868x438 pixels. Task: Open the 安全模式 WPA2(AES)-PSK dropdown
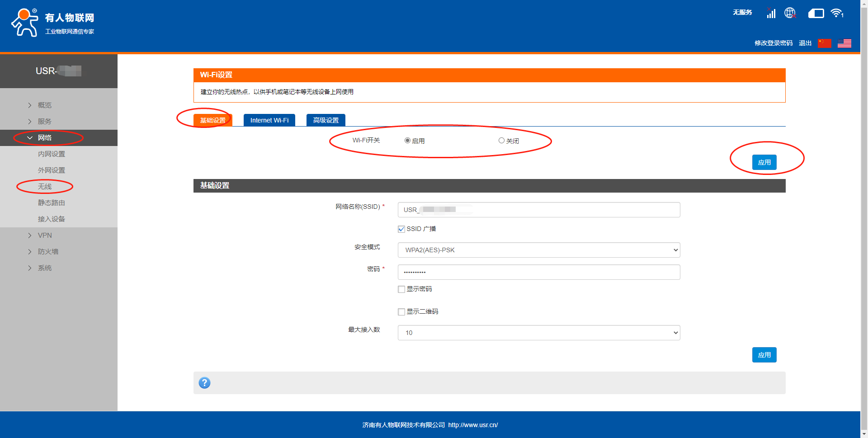coord(538,250)
